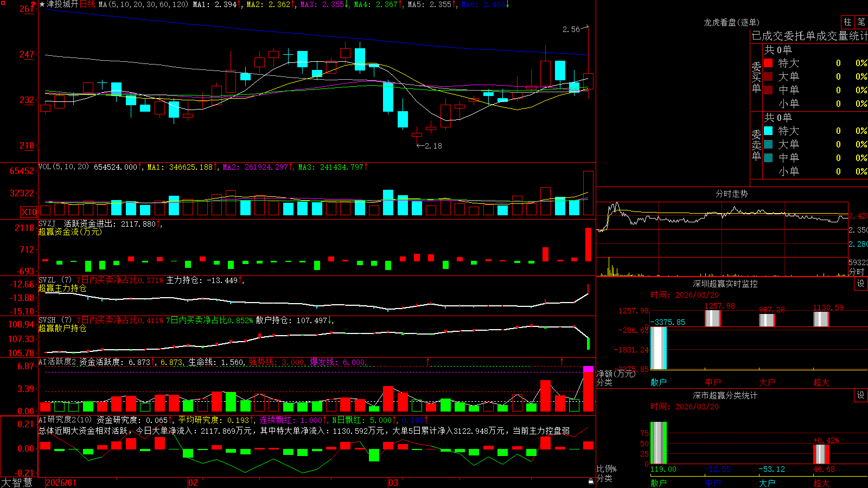Image resolution: width=868 pixels, height=488 pixels.
Task: Click the green 散户 bar in 分类统计 chart
Action: click(659, 443)
